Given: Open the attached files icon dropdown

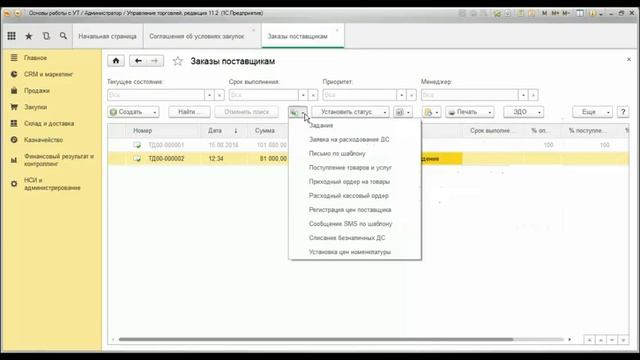Looking at the screenshot, I should pyautogui.click(x=431, y=112).
